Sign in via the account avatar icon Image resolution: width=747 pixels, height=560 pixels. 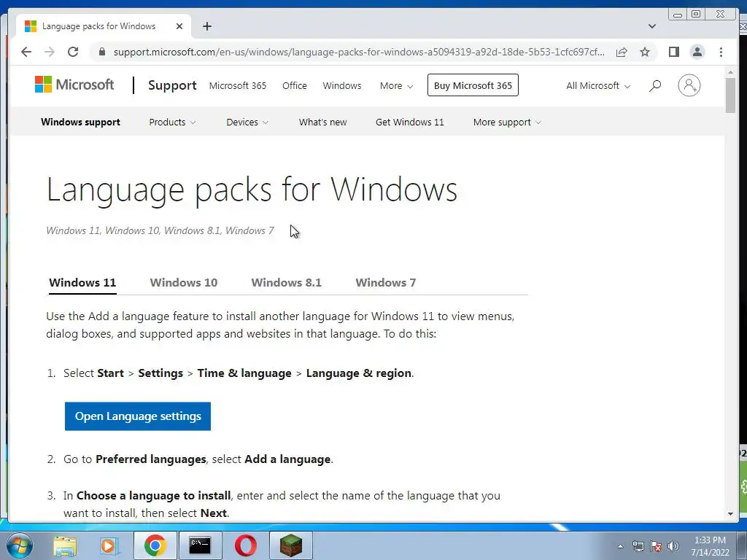(689, 85)
